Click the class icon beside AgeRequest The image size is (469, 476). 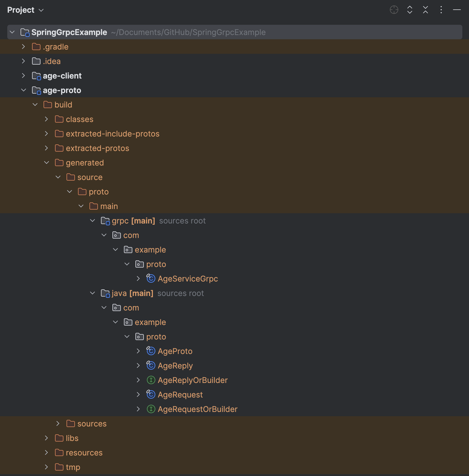(150, 395)
